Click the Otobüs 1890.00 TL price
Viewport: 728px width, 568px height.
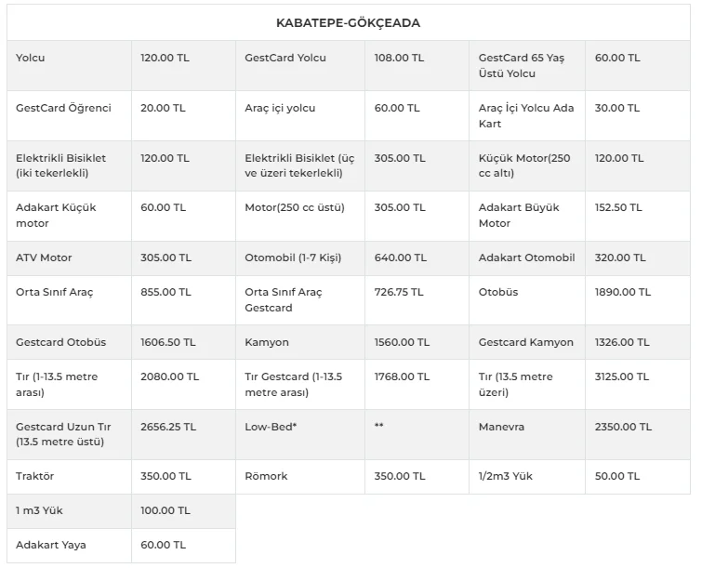[x=623, y=292]
